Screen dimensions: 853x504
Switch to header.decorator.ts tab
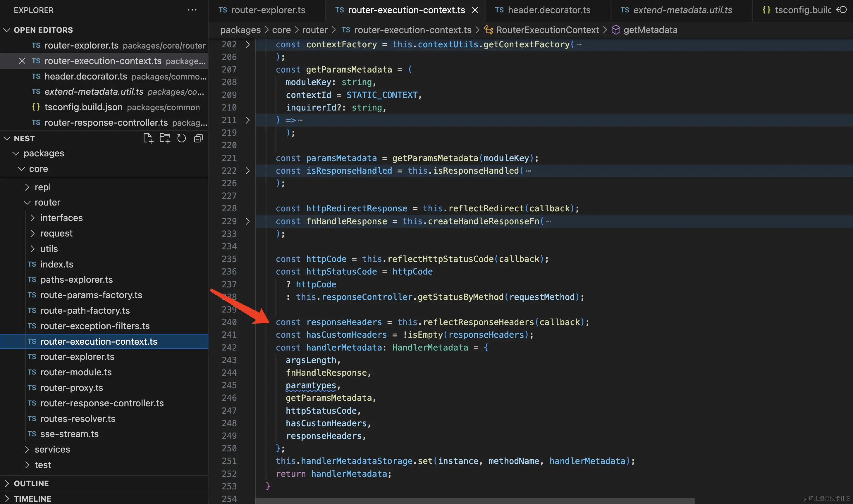pos(548,10)
